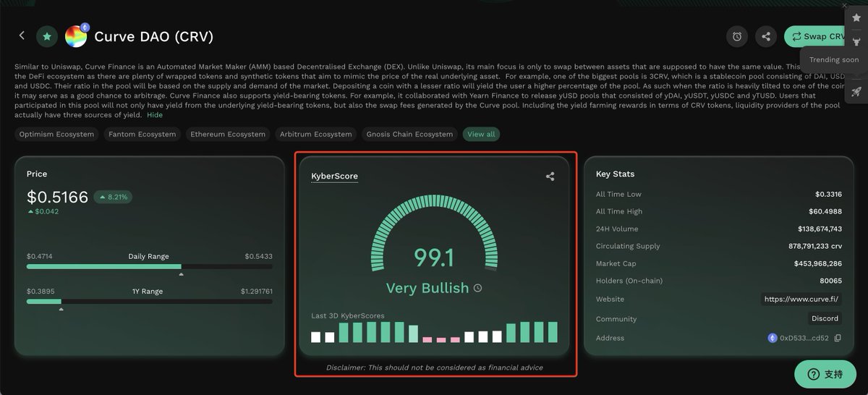The image size is (868, 395).
Task: Click the All Time Low value $0.3316
Action: pyautogui.click(x=828, y=194)
